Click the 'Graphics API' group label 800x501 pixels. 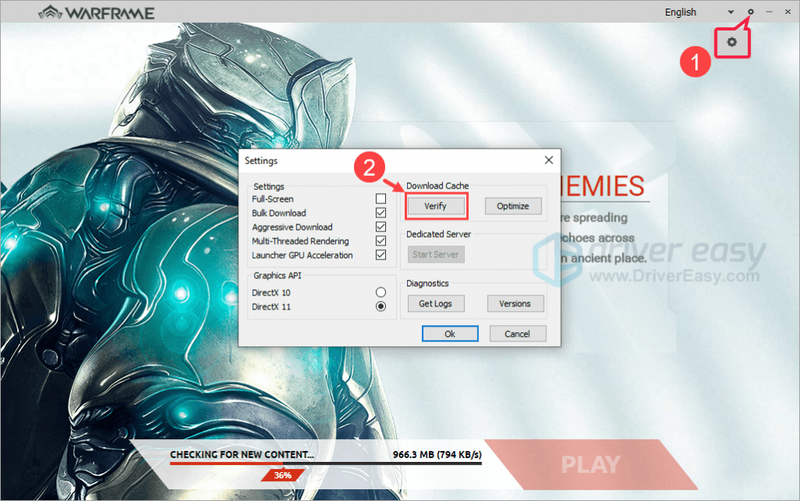coord(277,275)
